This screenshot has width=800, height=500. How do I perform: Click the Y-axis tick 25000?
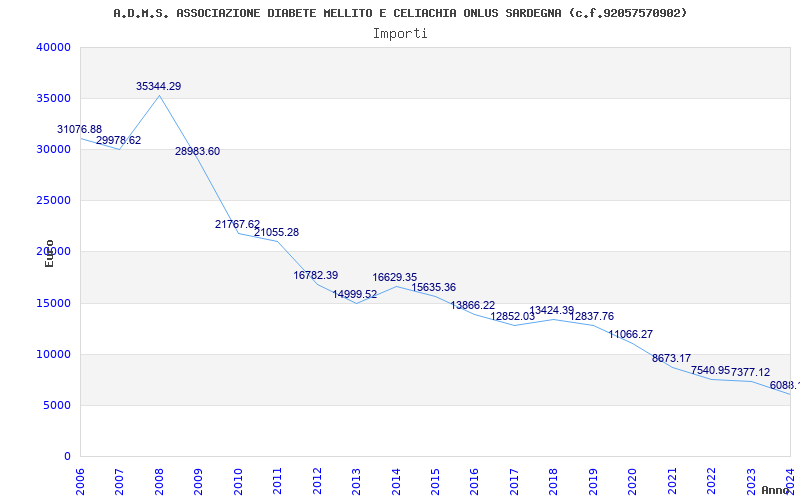53,201
